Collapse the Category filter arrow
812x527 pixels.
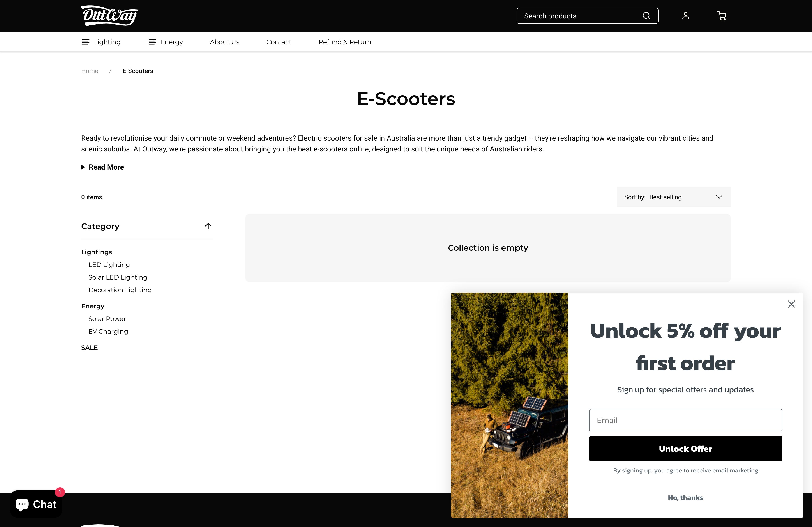pyautogui.click(x=208, y=226)
